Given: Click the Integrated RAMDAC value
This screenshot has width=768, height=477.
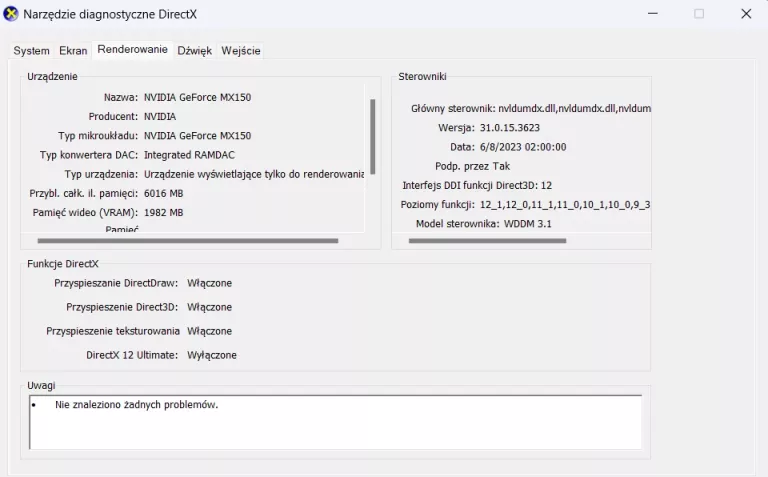Looking at the screenshot, I should [x=189, y=155].
